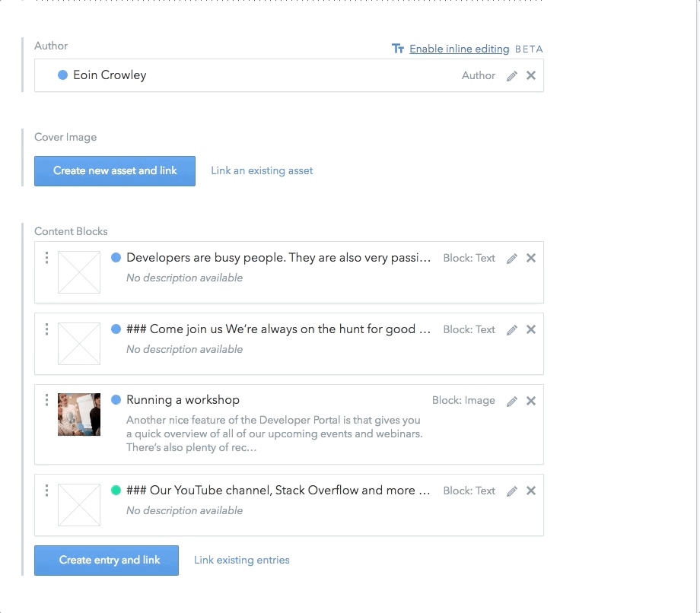The width and height of the screenshot is (700, 613).
Task: Click drag handle of Our YouTube channel block
Action: point(46,491)
